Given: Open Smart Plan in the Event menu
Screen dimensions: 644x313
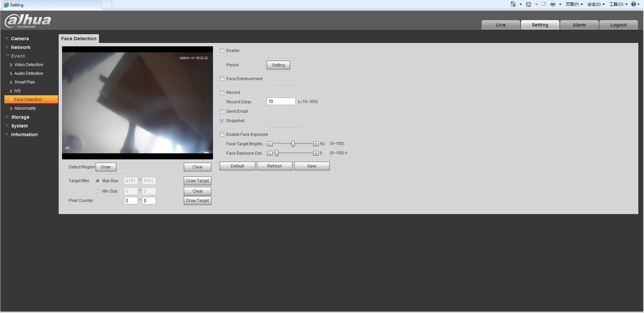Looking at the screenshot, I should 24,82.
